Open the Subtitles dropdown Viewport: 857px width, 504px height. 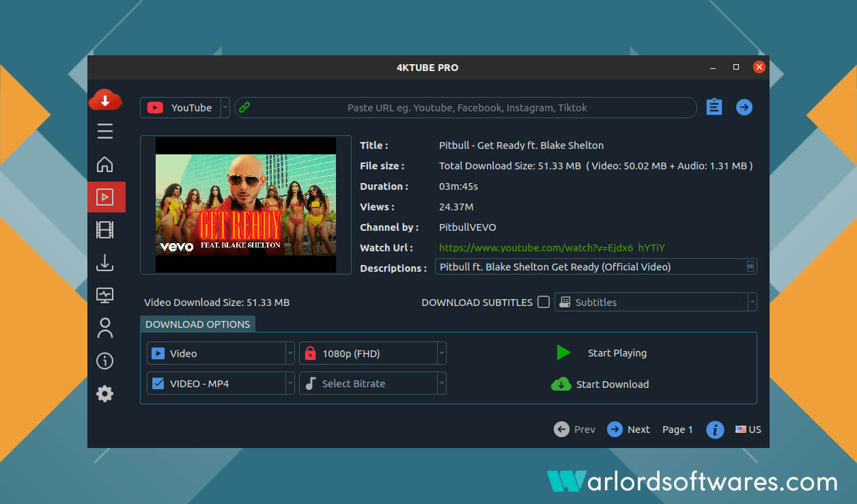tap(656, 302)
